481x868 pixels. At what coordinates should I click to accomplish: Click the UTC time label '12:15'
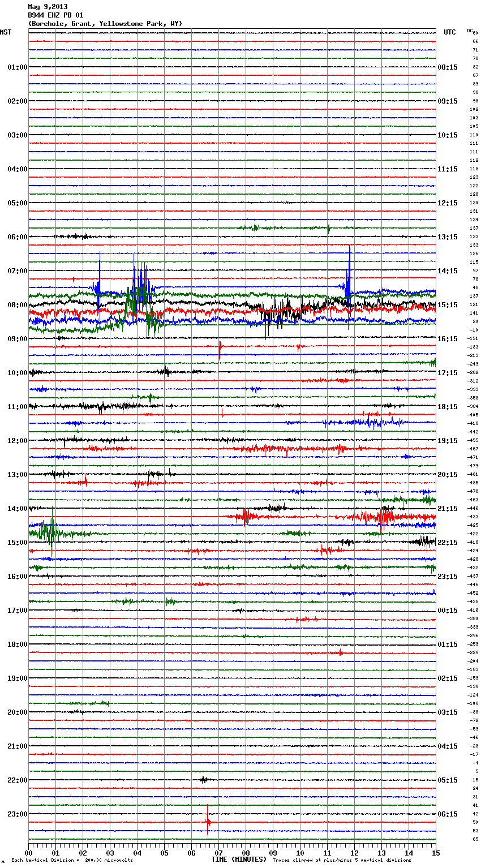point(448,203)
